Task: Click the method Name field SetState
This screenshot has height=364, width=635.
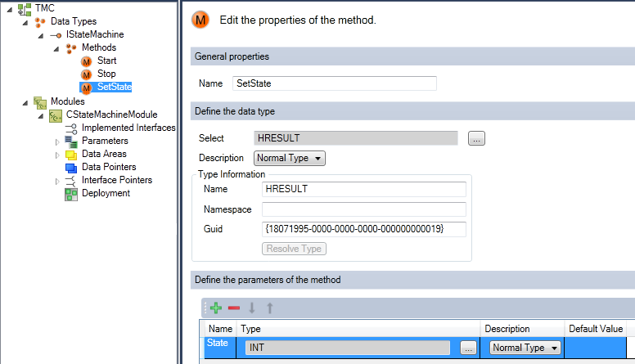Action: [x=335, y=83]
